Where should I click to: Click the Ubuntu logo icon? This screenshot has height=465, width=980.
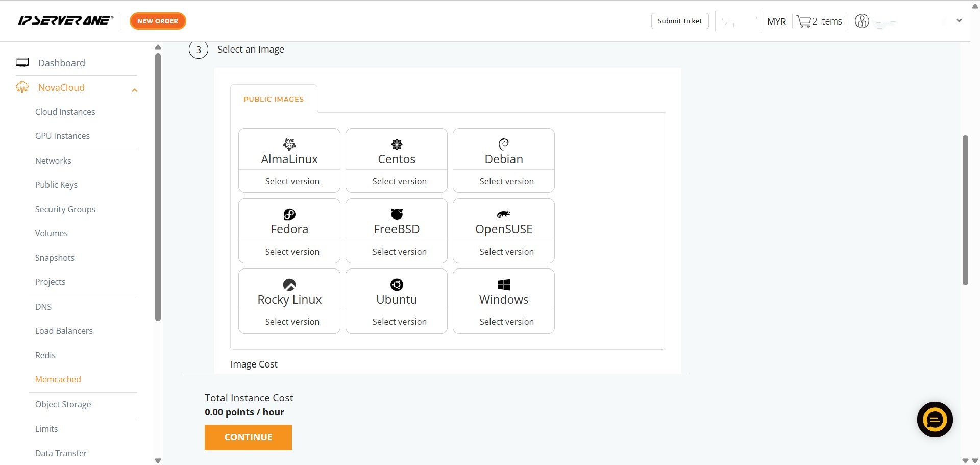[x=397, y=285]
